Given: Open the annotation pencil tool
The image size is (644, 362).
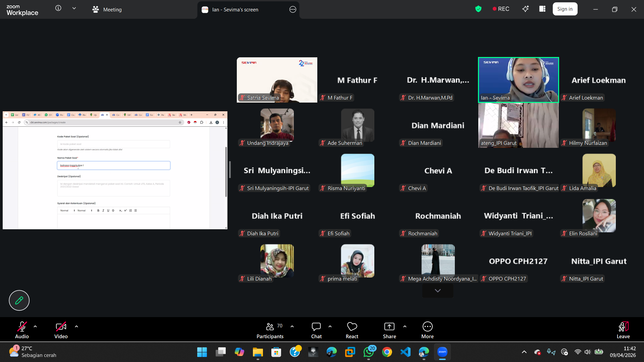Looking at the screenshot, I should click(19, 300).
